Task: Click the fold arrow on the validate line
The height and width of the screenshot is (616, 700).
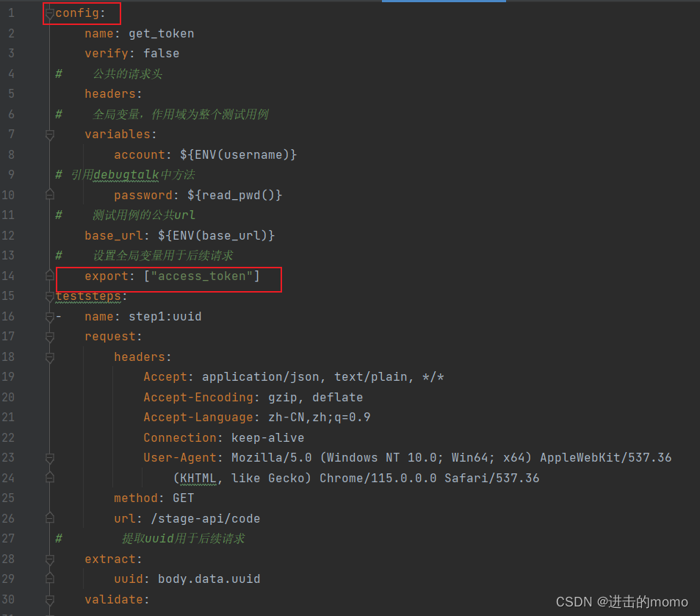Action: tap(48, 599)
